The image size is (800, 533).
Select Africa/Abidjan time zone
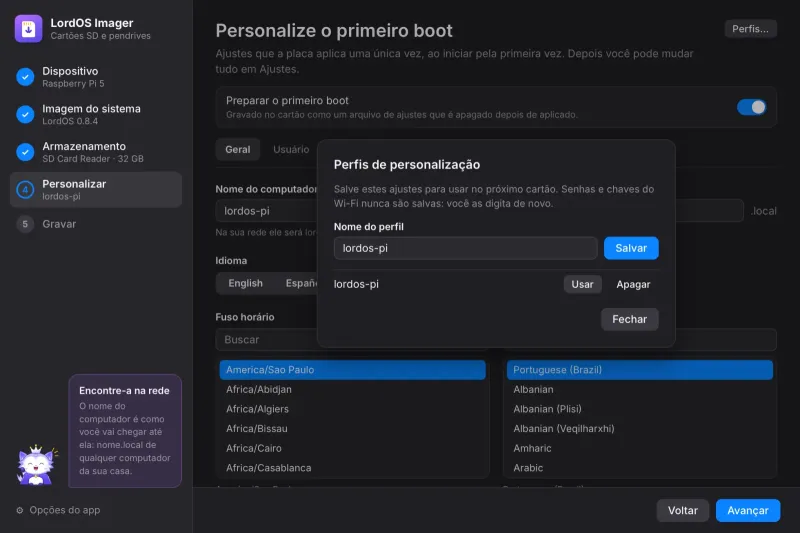point(353,390)
